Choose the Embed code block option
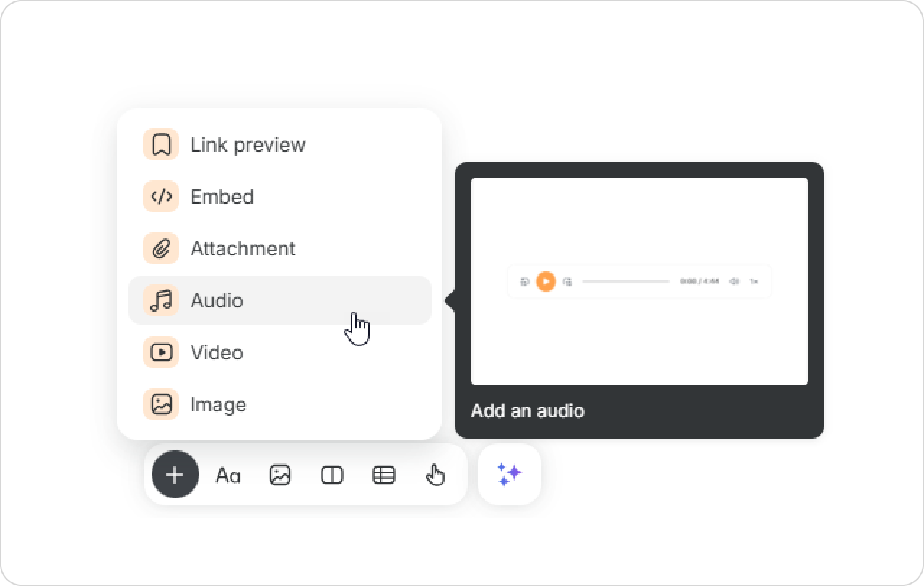Image resolution: width=924 pixels, height=586 pixels. click(222, 196)
